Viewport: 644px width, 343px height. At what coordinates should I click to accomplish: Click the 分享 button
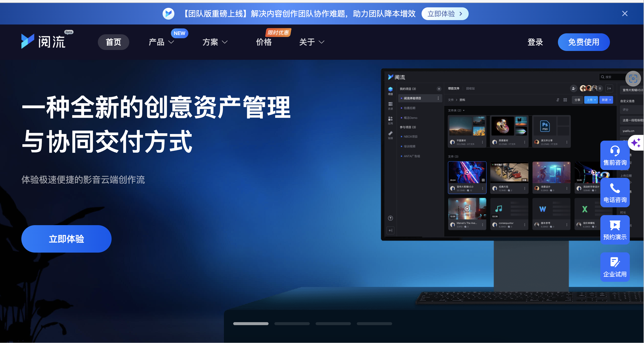[577, 100]
